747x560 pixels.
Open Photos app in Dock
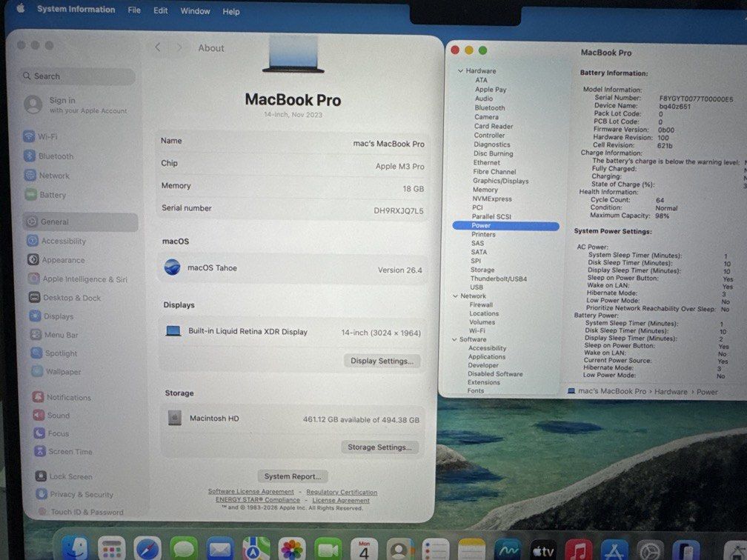coord(292,550)
